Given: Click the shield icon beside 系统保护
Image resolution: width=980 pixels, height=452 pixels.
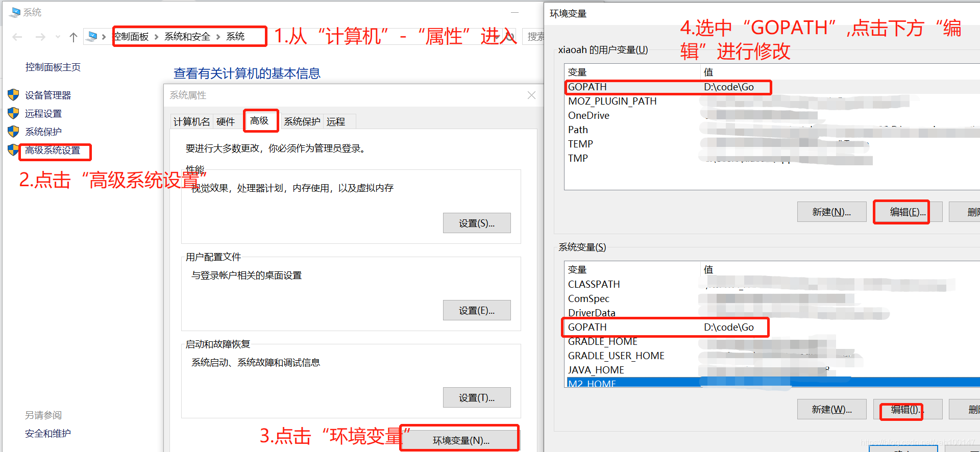Looking at the screenshot, I should 13,132.
